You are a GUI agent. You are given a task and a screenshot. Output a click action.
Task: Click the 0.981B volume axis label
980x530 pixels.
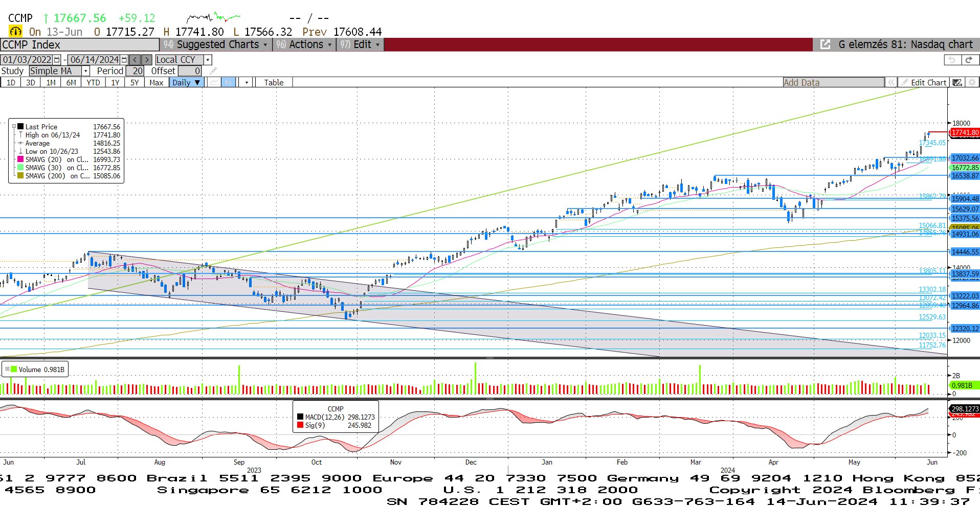[964, 385]
